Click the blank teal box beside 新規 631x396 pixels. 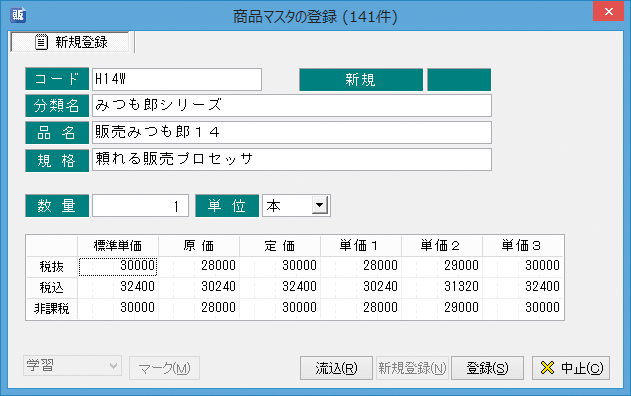[x=459, y=79]
